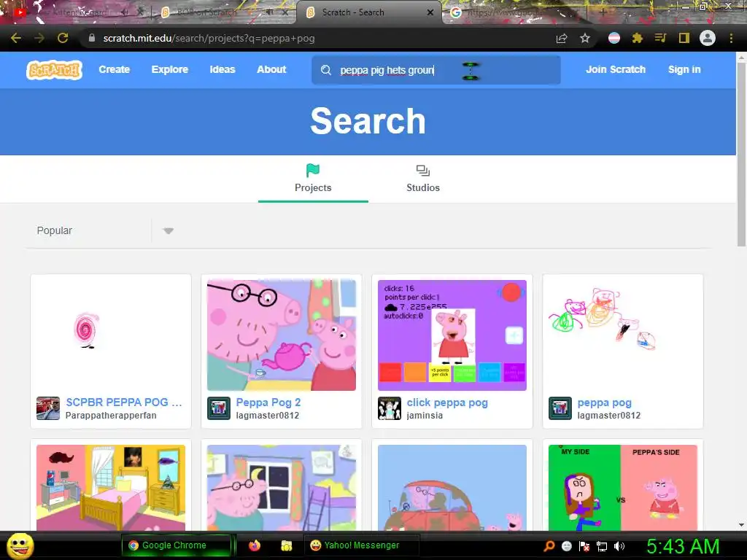Open the SCPBR PEPPA POG project link
This screenshot has width=747, height=560.
(124, 402)
